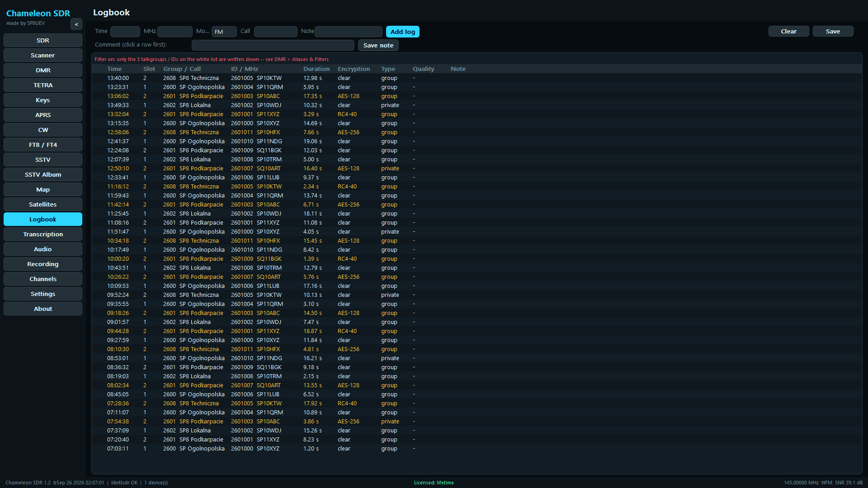Open the Channels page
Screen dimensions: 868x488
pos(43,279)
